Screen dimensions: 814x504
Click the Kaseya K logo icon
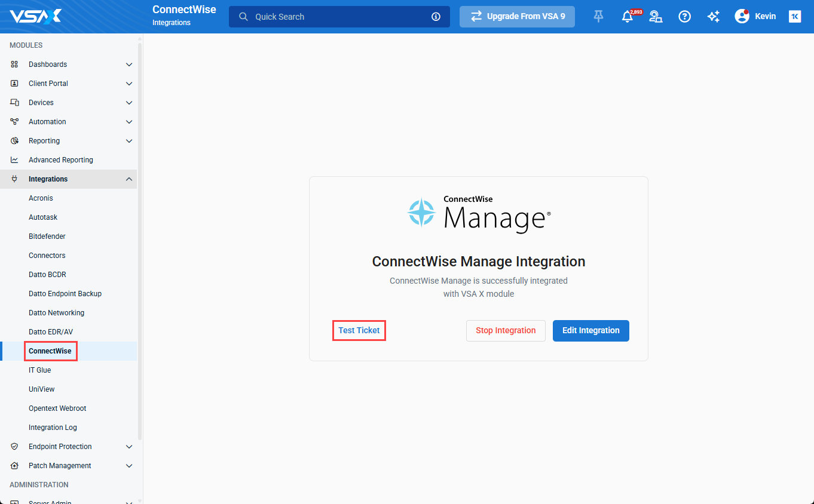pyautogui.click(x=795, y=17)
